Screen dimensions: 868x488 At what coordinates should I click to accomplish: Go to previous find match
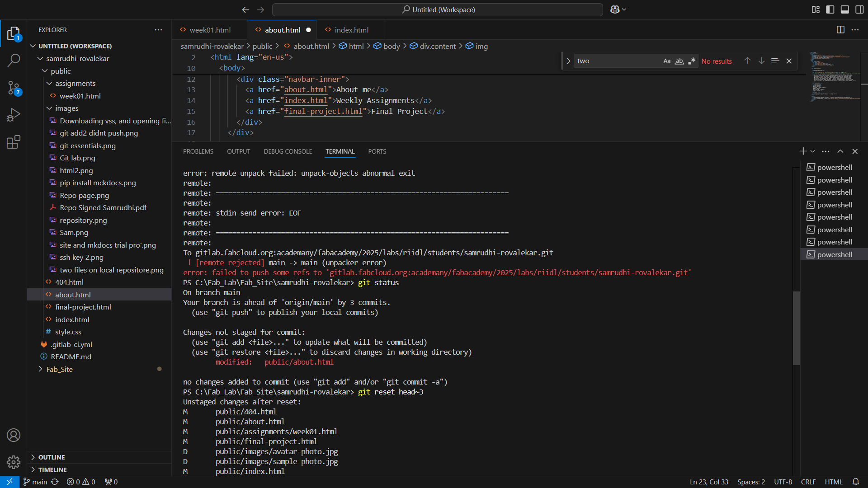coord(747,61)
